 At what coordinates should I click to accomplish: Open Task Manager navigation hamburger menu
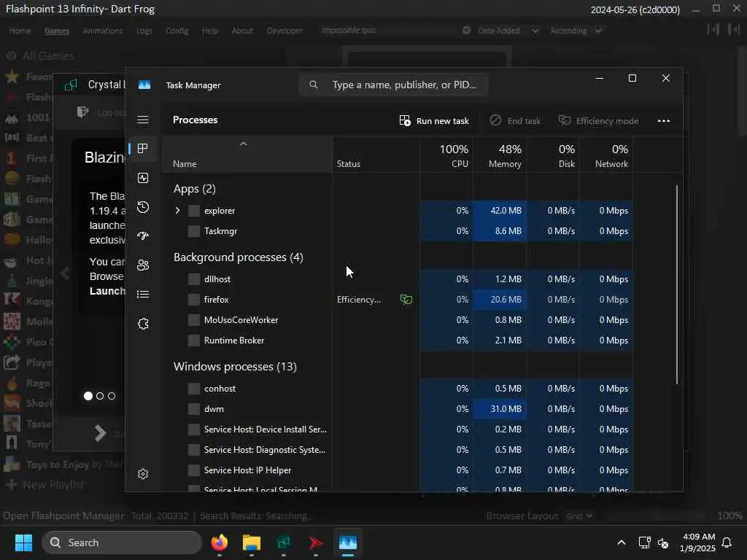point(143,120)
